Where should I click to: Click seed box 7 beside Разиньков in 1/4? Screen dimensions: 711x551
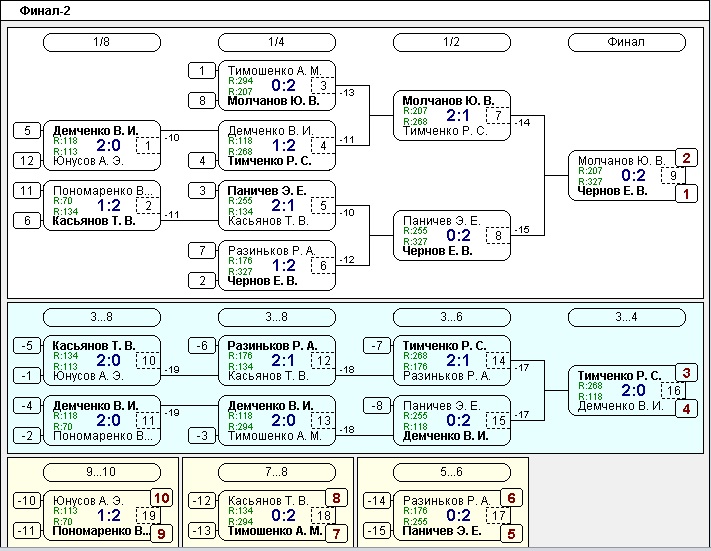coord(202,250)
